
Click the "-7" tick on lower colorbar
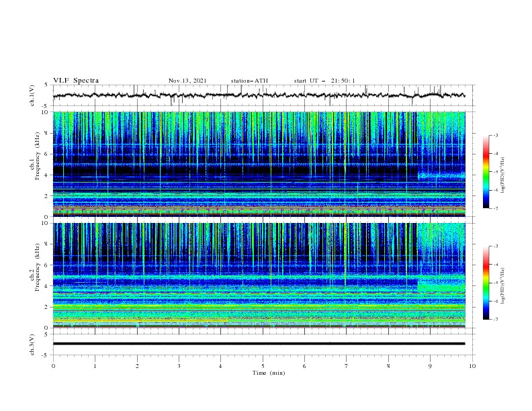point(495,320)
